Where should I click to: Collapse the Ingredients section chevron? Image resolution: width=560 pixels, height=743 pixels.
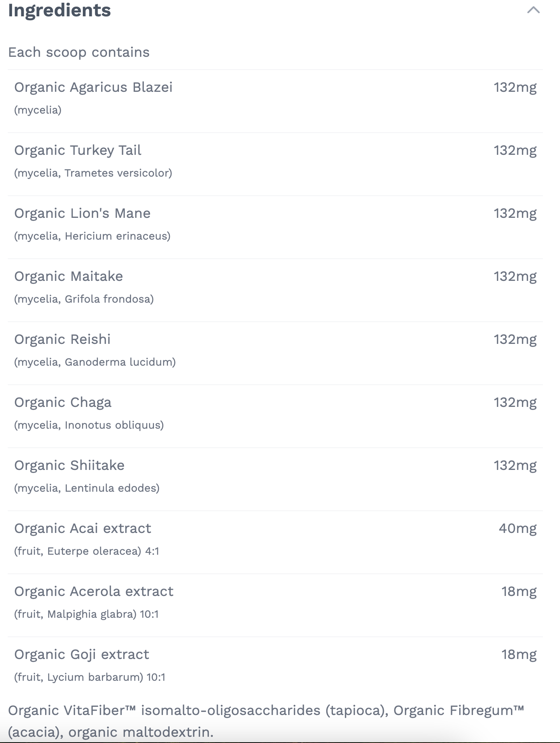pyautogui.click(x=533, y=10)
